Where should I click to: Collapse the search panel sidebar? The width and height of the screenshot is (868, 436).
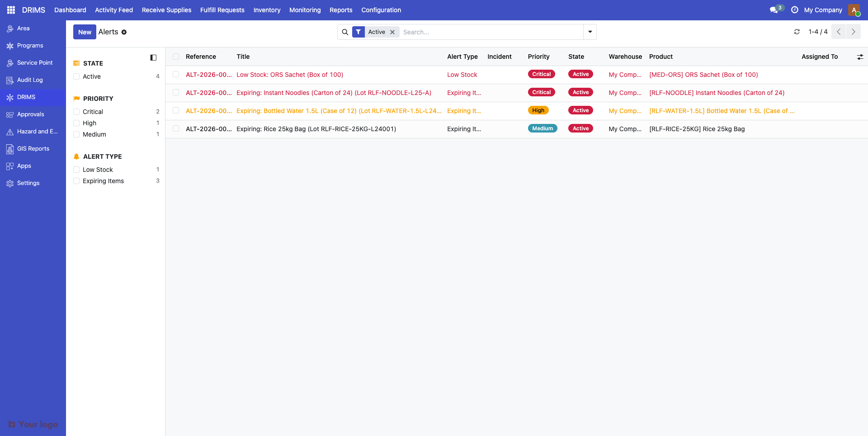click(153, 57)
